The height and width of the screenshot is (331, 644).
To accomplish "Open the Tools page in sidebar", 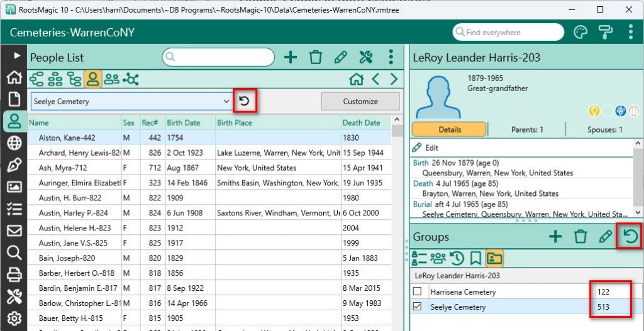I will [x=14, y=297].
